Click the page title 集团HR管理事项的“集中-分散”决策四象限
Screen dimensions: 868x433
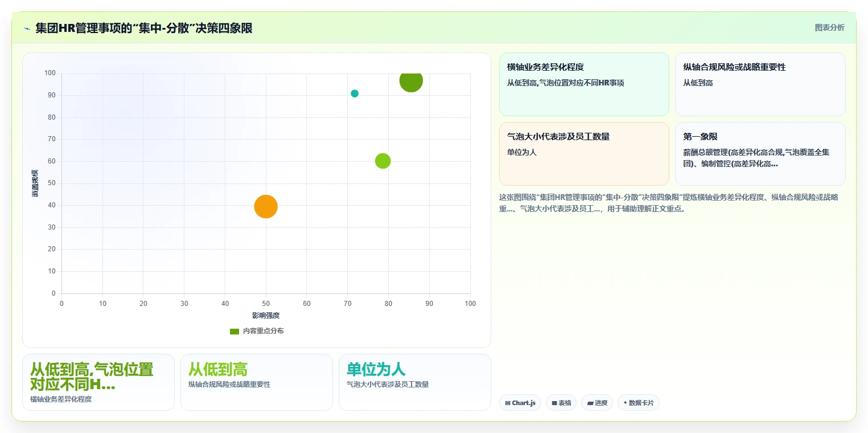coord(144,28)
